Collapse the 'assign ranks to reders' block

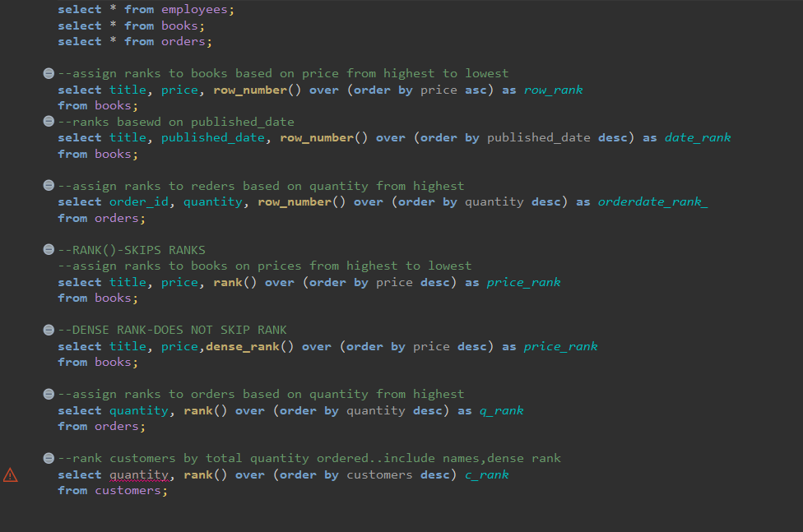49,185
